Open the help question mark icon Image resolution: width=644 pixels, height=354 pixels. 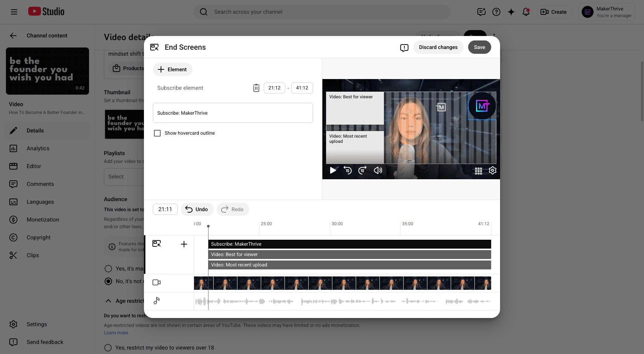pos(496,12)
